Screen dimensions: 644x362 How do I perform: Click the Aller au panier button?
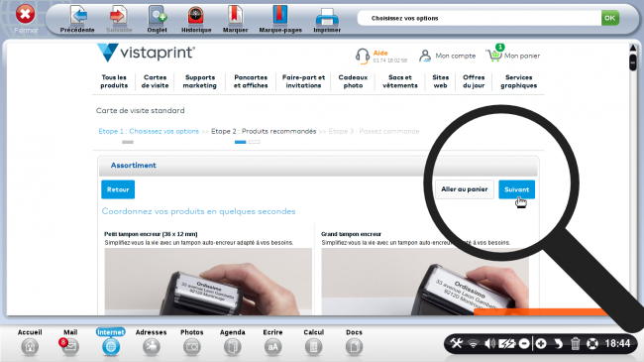point(465,189)
